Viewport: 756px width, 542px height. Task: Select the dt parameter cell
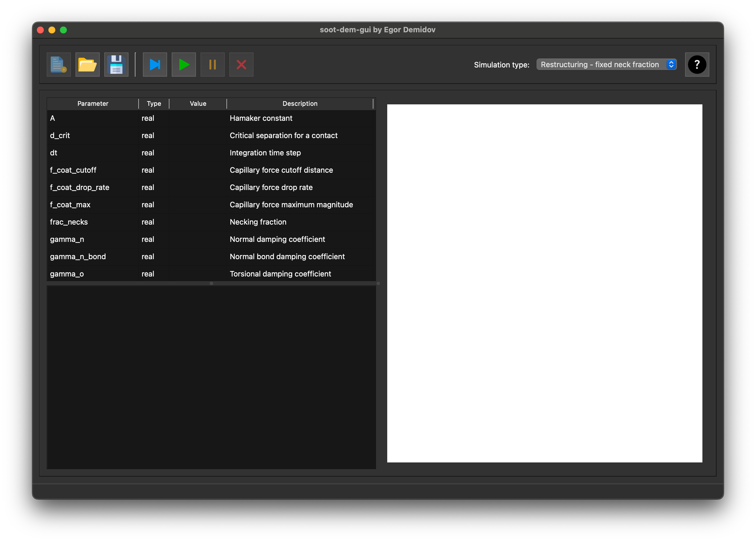[93, 153]
